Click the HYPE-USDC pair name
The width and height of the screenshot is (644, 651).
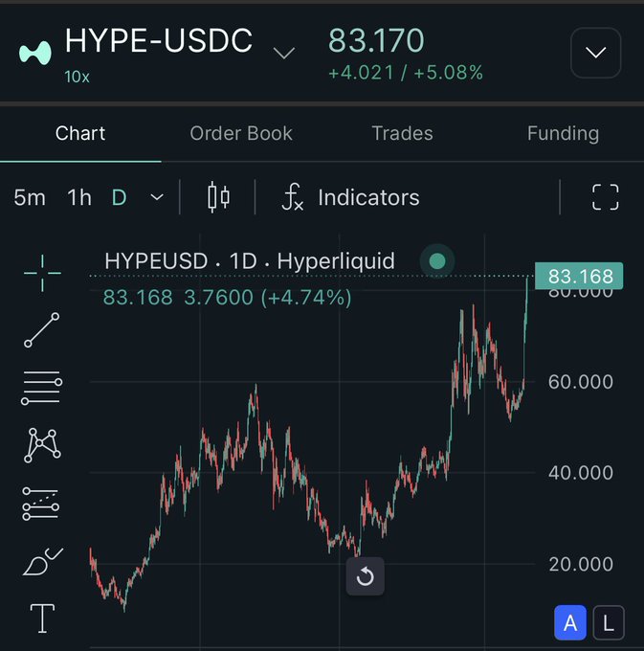[159, 40]
